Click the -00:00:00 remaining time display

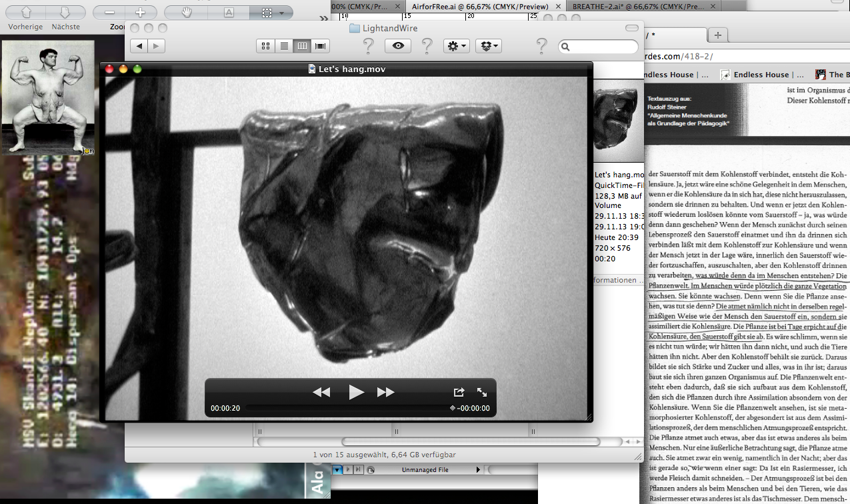(x=473, y=409)
